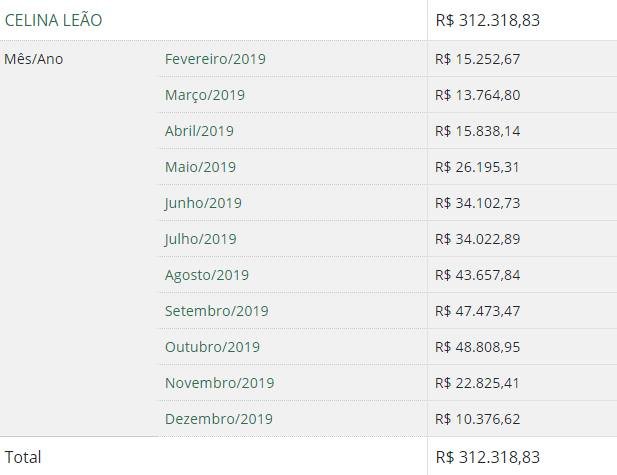Select the Abril/2019 entry
This screenshot has height=475, width=617.
[200, 131]
